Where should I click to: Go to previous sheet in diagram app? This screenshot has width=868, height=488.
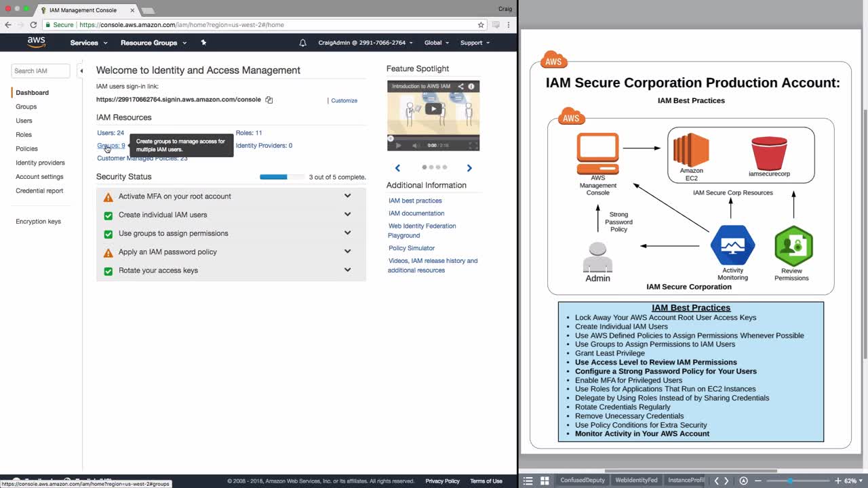pos(716,481)
